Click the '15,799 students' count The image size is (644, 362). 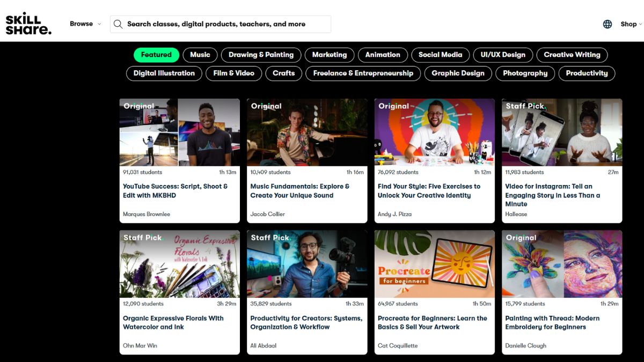525,304
